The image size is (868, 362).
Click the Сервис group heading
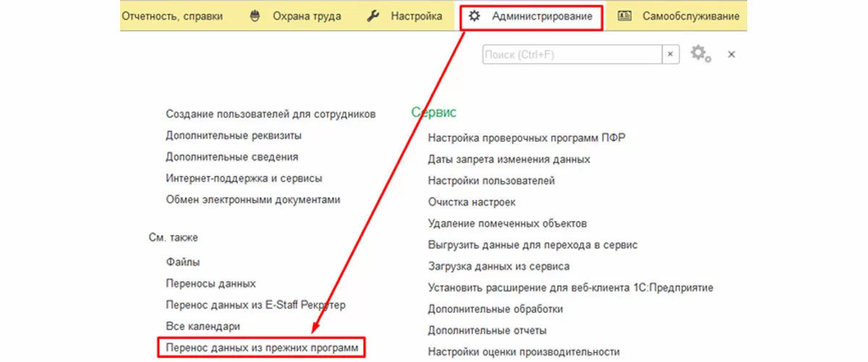pos(434,112)
